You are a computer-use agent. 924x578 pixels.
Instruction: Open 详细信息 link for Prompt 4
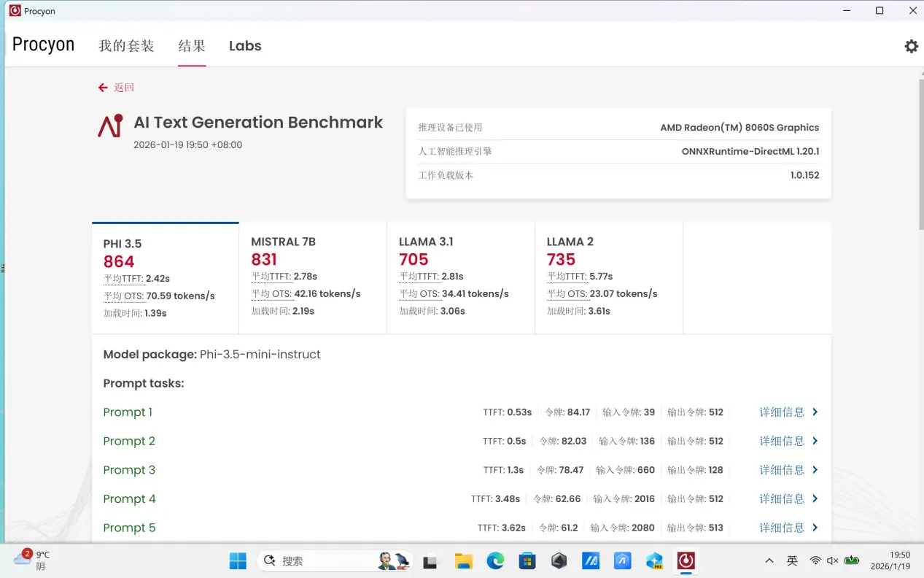782,499
